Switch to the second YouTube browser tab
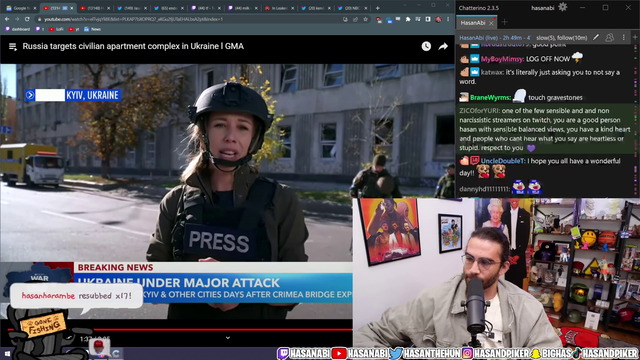The width and height of the screenshot is (640, 360). click(x=95, y=8)
